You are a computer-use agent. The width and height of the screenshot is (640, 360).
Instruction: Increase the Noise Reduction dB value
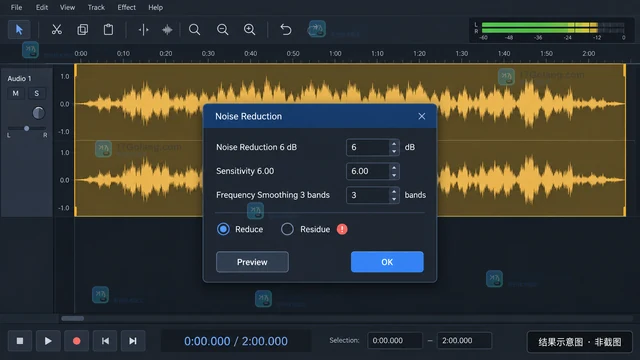pyautogui.click(x=394, y=143)
